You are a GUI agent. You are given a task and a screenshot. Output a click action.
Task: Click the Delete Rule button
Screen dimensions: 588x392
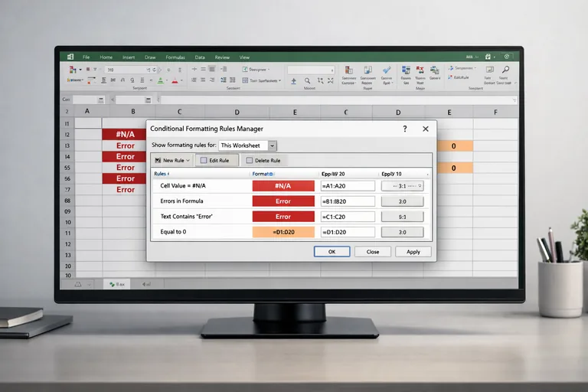(x=263, y=161)
